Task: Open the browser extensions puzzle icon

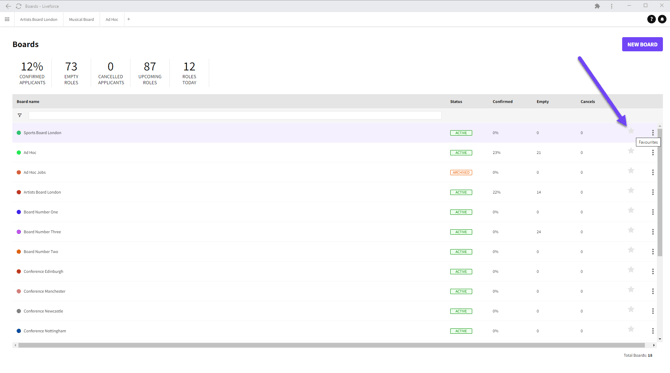Action: [x=597, y=6]
